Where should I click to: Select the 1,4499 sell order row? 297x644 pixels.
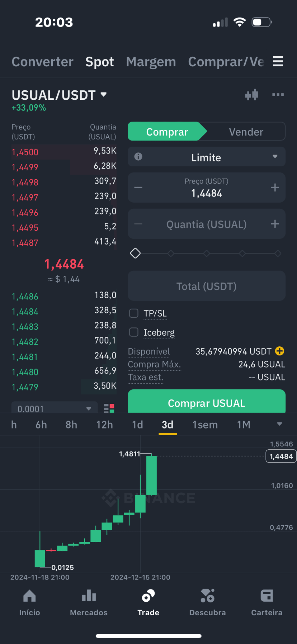pos(64,167)
